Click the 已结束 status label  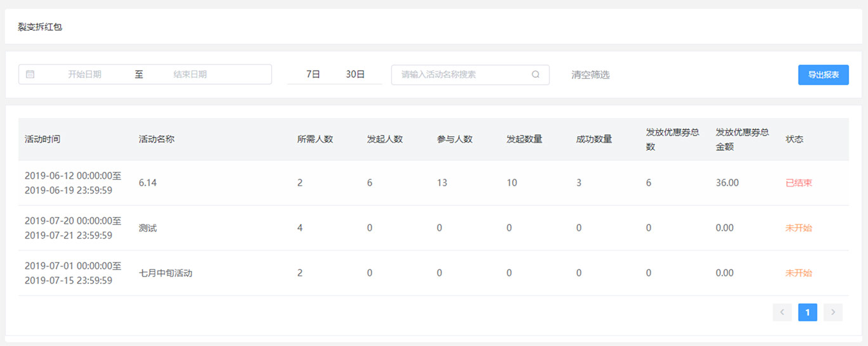(799, 183)
